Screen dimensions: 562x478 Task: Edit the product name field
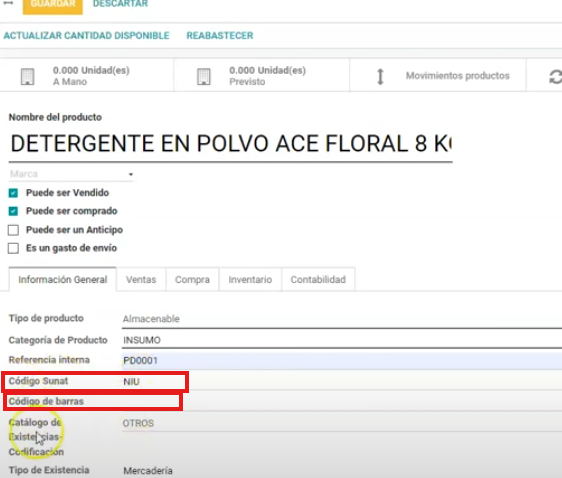pyautogui.click(x=231, y=144)
